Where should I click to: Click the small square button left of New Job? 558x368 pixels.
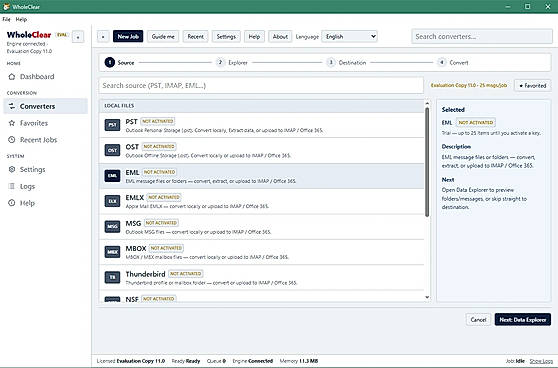pyautogui.click(x=103, y=36)
